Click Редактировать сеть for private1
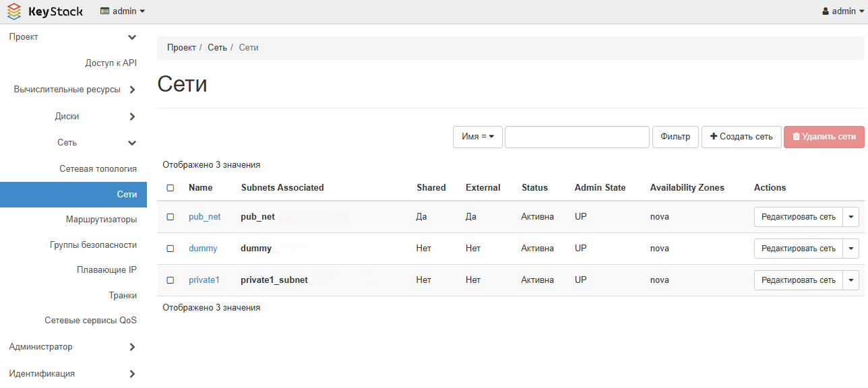The image size is (868, 388). coord(798,280)
